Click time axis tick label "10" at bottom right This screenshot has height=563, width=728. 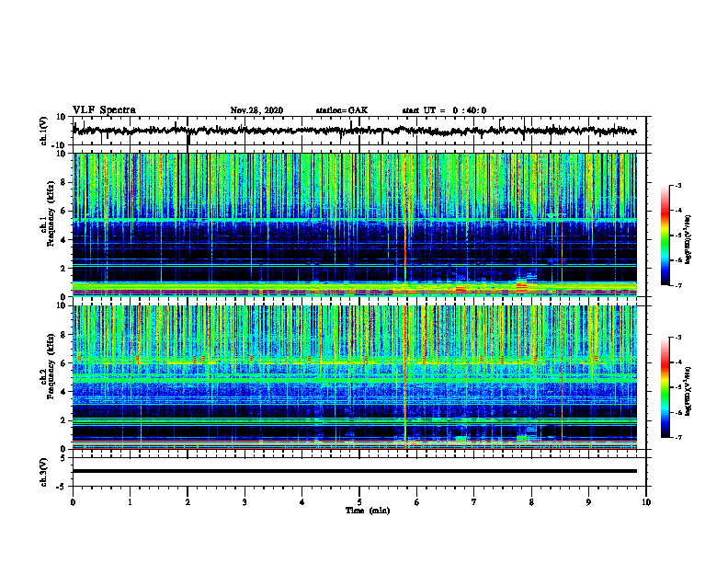(x=646, y=502)
